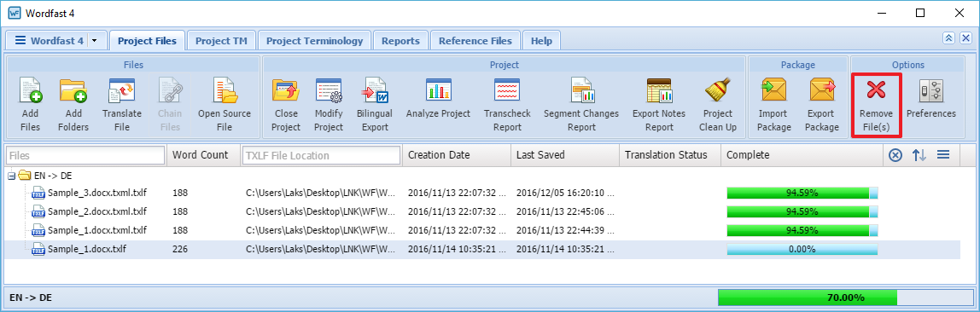Open the Wordfast 4 menu dropdown arrow
The height and width of the screenshot is (312, 980).
pos(95,41)
